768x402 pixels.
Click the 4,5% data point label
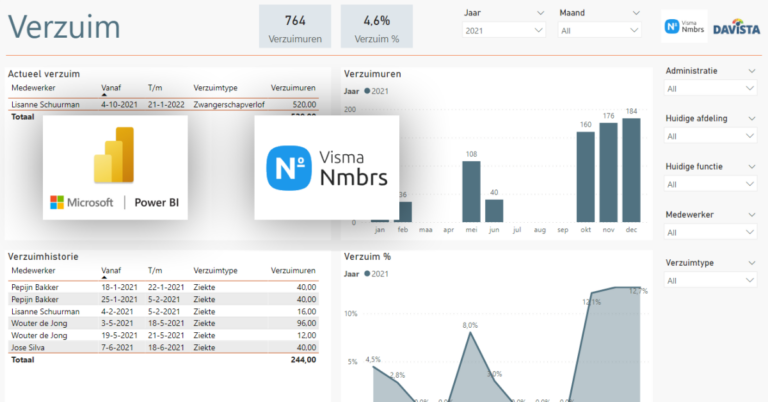tap(373, 359)
